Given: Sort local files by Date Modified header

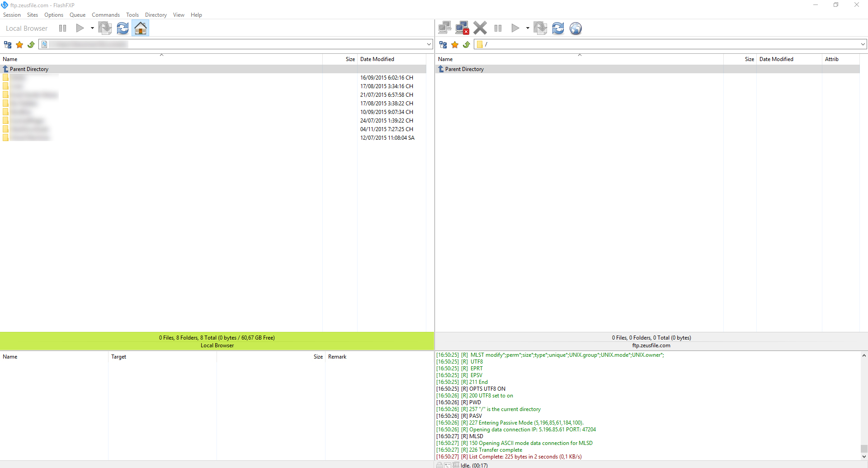Looking at the screenshot, I should click(x=392, y=59).
